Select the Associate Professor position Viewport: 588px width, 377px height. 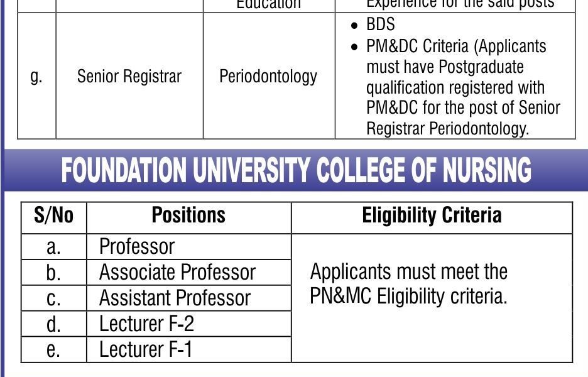point(177,272)
